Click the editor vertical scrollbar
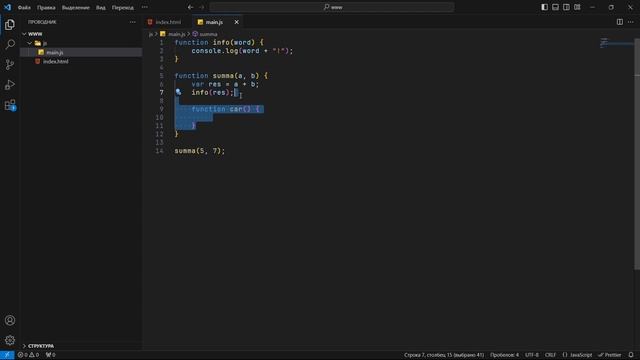 tap(637, 154)
